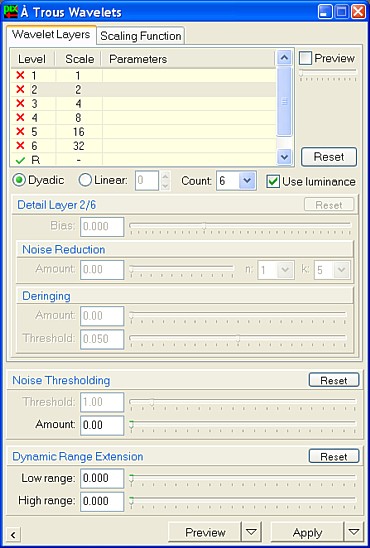Screen dimensions: 370x548
Task: Enable wavelet layer 4 via its X mark
Action: pos(21,117)
